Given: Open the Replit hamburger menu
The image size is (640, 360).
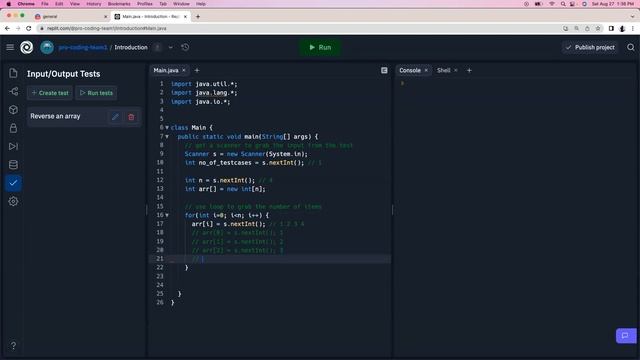Looking at the screenshot, I should [x=10, y=47].
